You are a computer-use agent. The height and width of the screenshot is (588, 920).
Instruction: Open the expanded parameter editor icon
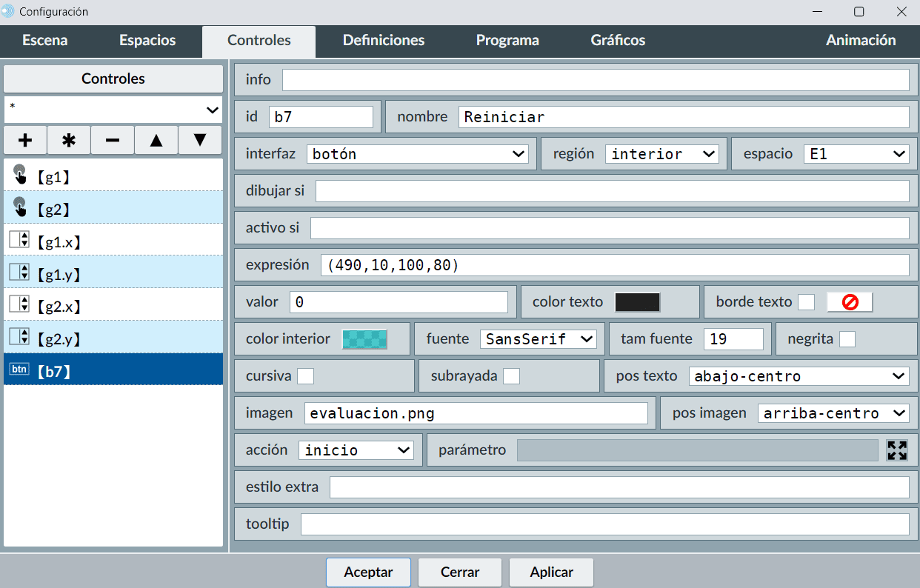pos(897,450)
